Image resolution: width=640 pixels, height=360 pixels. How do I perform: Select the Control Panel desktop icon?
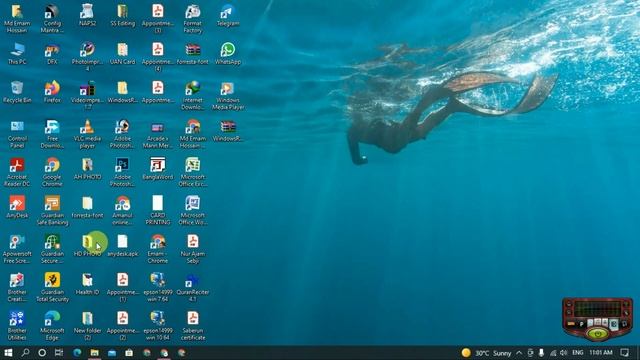click(x=17, y=134)
